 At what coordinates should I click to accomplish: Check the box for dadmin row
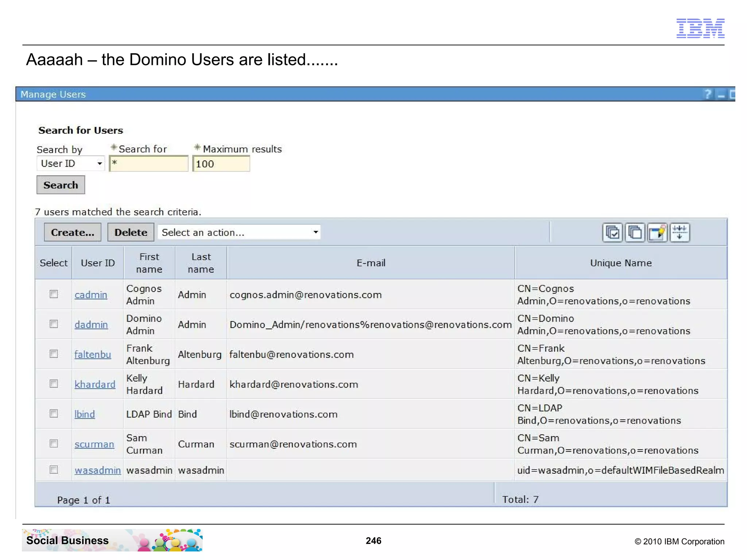coord(54,324)
